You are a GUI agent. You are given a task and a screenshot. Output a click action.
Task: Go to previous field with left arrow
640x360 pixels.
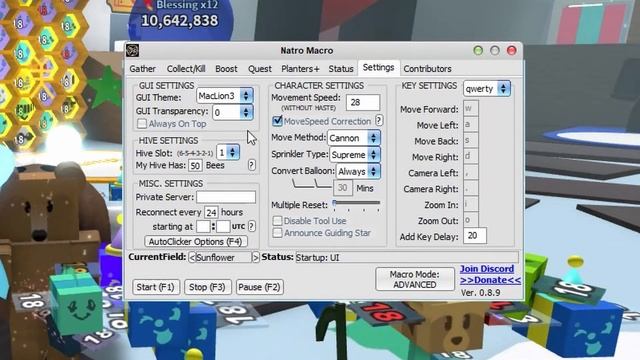coord(192,258)
